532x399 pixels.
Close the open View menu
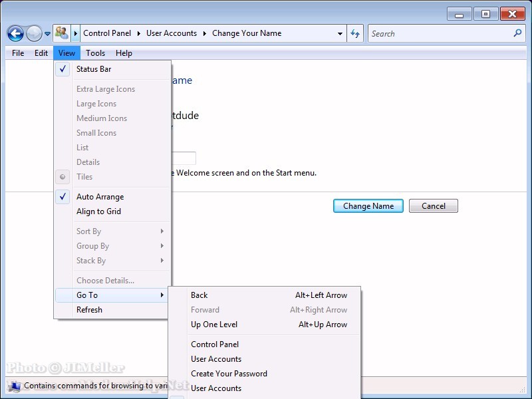click(x=66, y=53)
